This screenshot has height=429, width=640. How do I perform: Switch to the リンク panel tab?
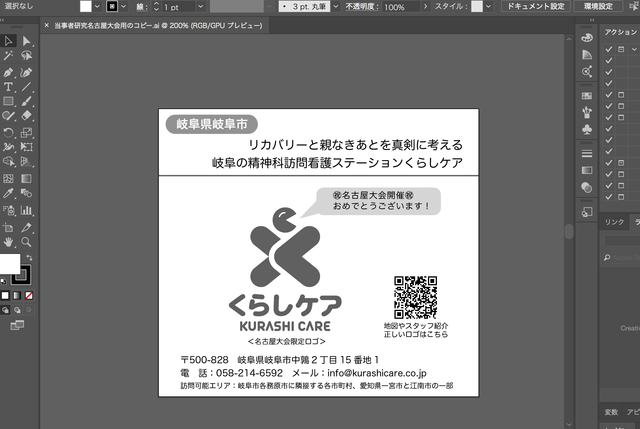click(614, 222)
